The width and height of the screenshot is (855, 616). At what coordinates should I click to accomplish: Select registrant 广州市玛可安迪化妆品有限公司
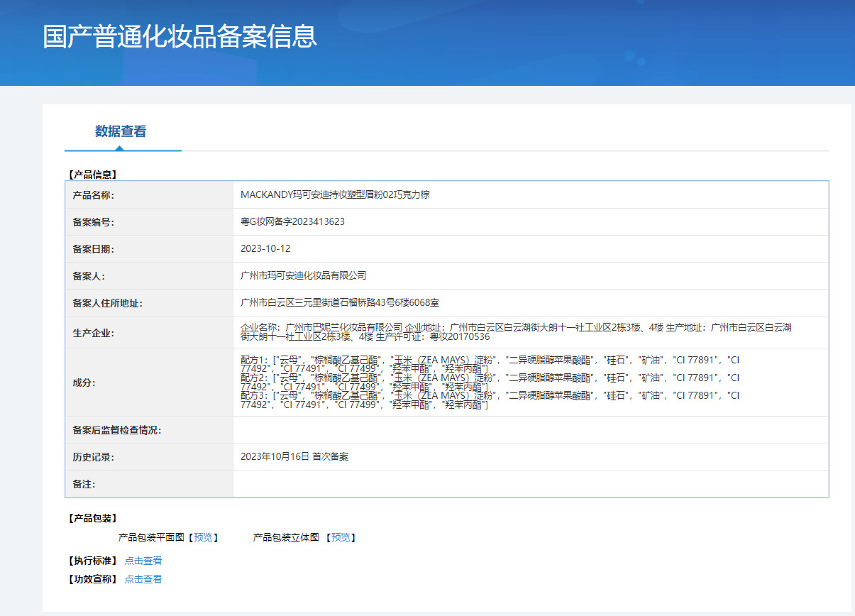(x=304, y=276)
